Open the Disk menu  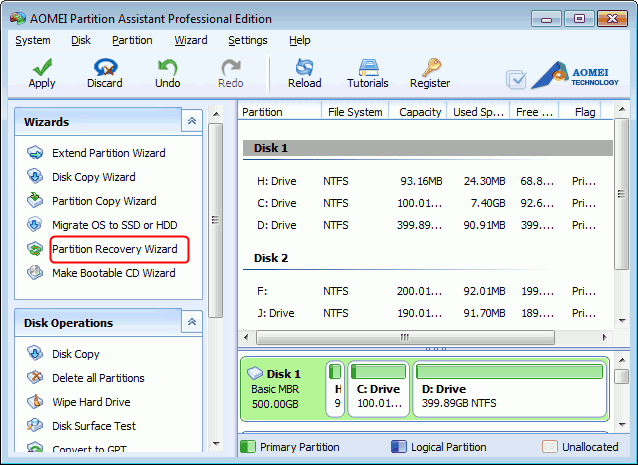[x=81, y=40]
